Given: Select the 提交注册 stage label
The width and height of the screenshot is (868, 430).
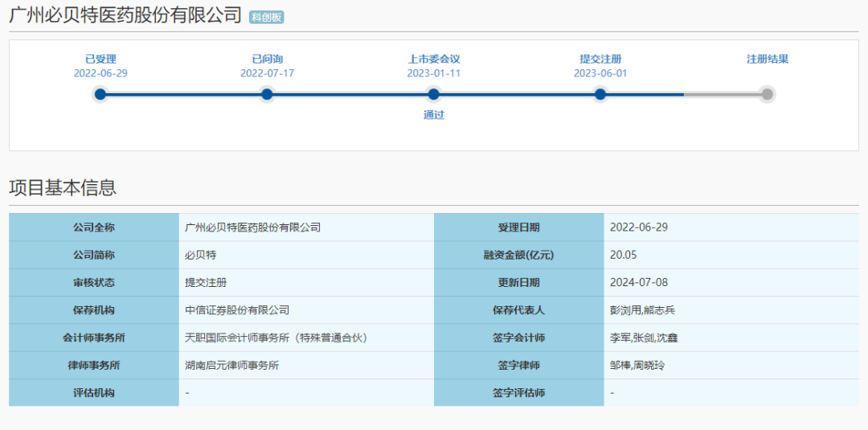Looking at the screenshot, I should tap(600, 59).
